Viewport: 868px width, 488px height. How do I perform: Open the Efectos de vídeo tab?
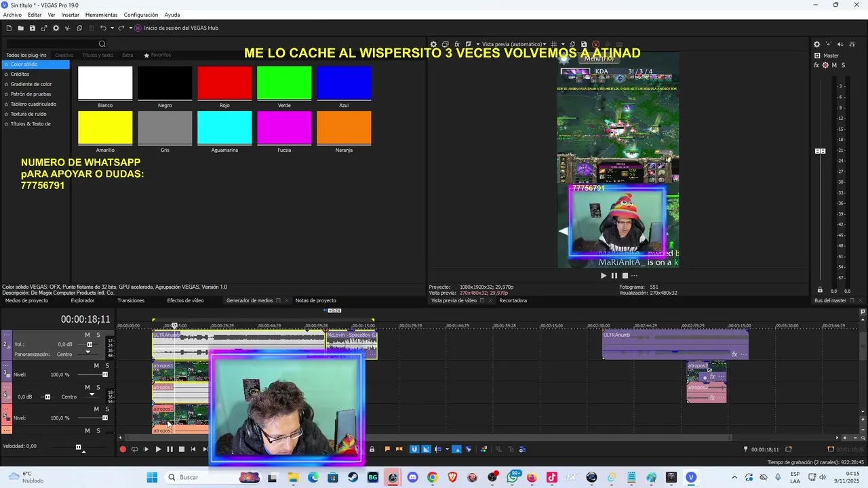click(x=185, y=300)
